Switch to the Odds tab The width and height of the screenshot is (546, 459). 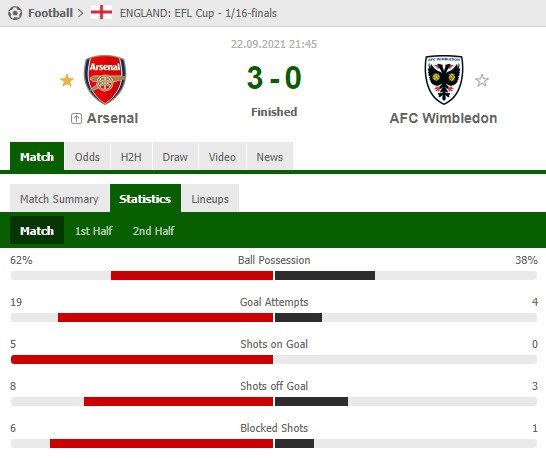87,156
